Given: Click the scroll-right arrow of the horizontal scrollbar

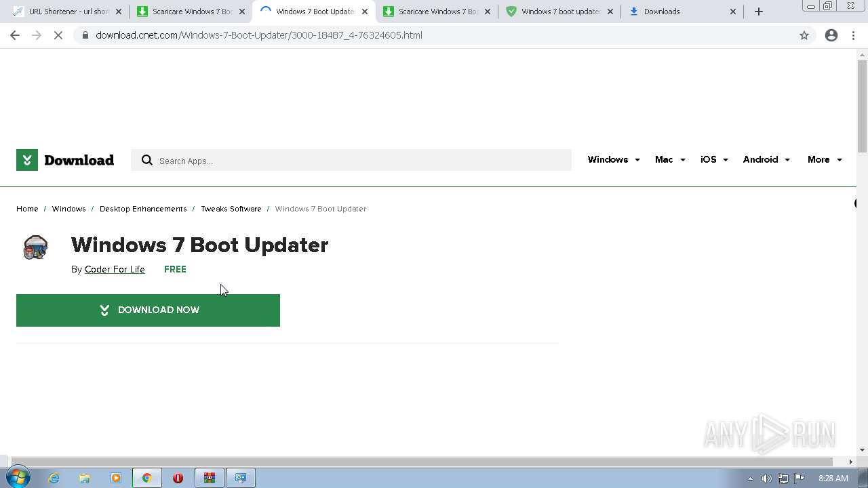Looking at the screenshot, I should (x=851, y=462).
